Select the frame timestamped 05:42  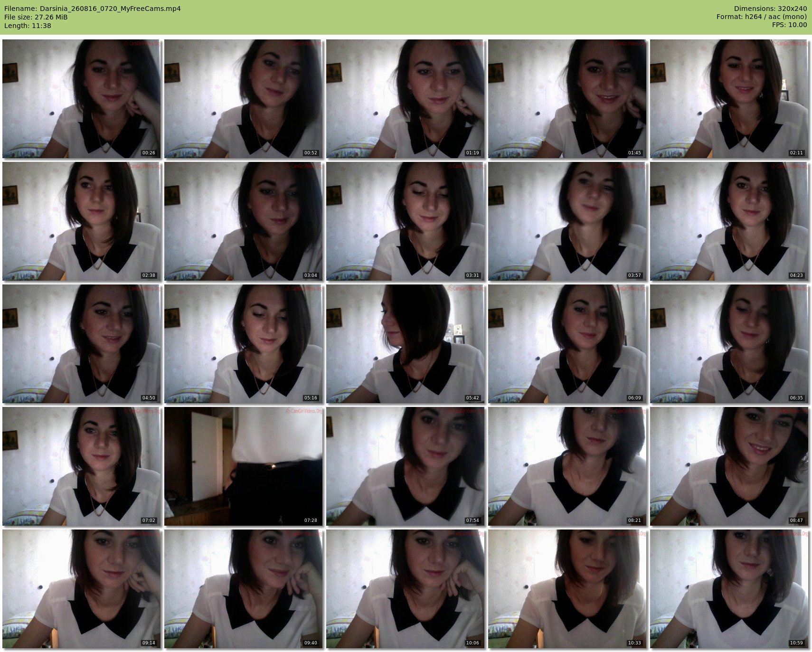(405, 344)
